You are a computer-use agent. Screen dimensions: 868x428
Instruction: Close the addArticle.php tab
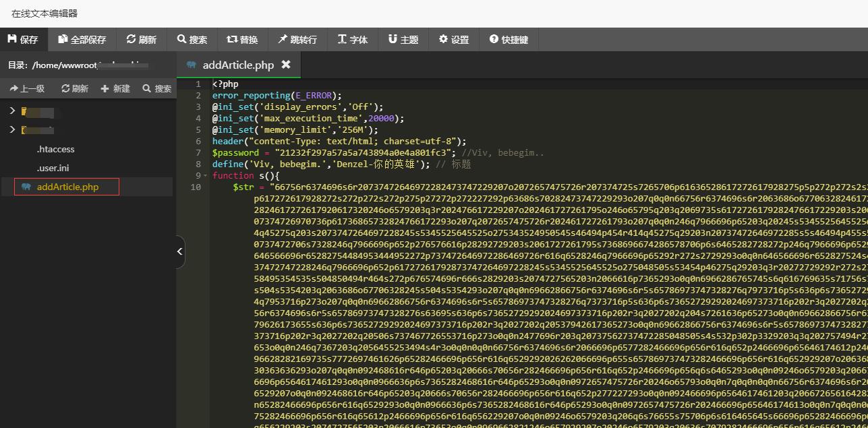(286, 65)
